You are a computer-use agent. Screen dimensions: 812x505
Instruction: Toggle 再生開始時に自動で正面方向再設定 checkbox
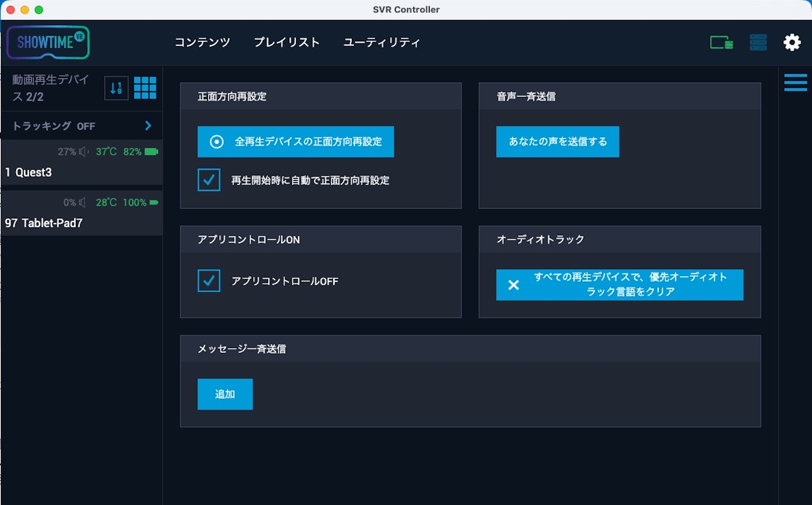[x=209, y=180]
